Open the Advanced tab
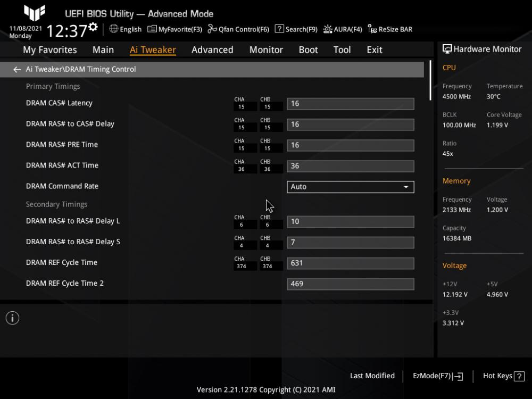This screenshot has width=532, height=399. point(212,50)
